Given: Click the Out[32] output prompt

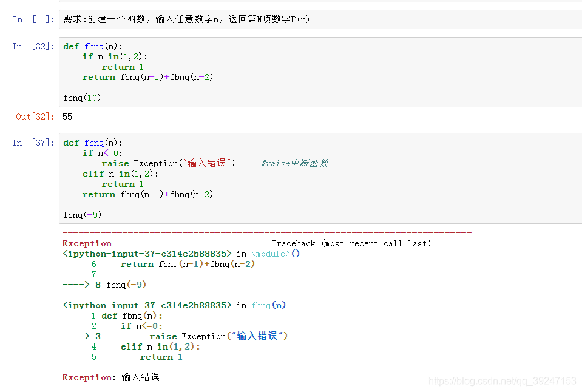Looking at the screenshot, I should click(x=35, y=117).
